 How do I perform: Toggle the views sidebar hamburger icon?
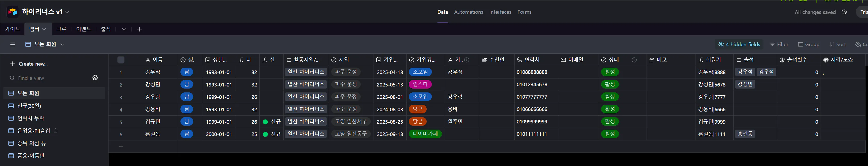click(12, 44)
